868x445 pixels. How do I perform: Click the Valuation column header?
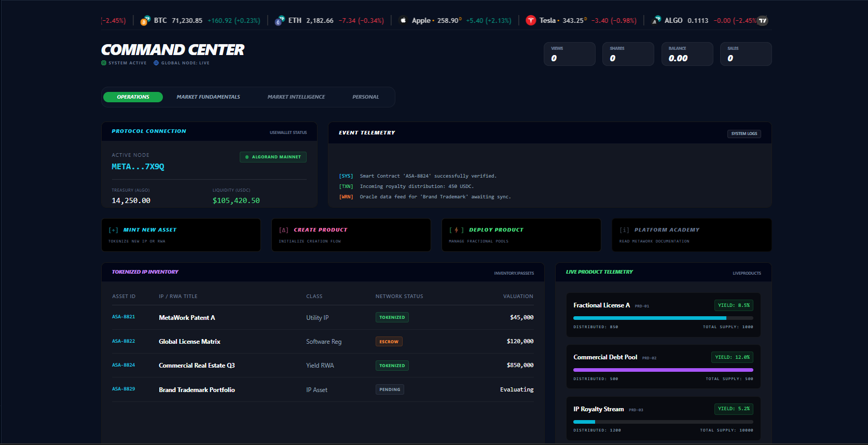pyautogui.click(x=518, y=296)
